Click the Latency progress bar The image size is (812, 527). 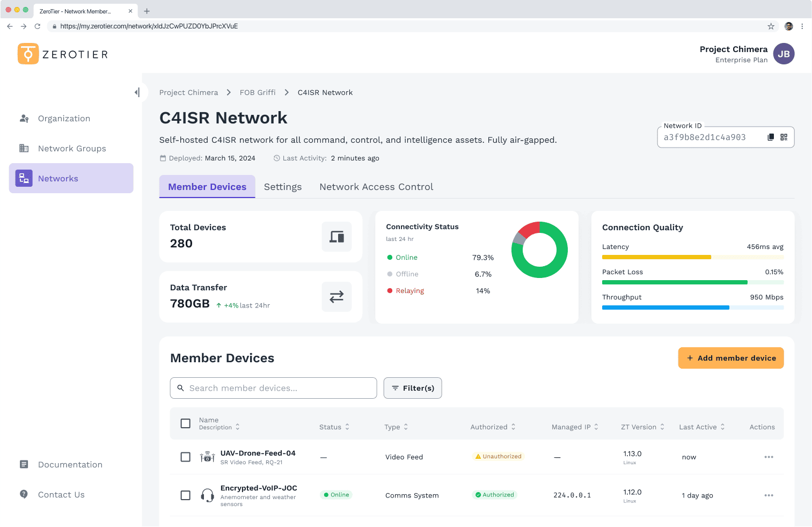[x=693, y=257]
